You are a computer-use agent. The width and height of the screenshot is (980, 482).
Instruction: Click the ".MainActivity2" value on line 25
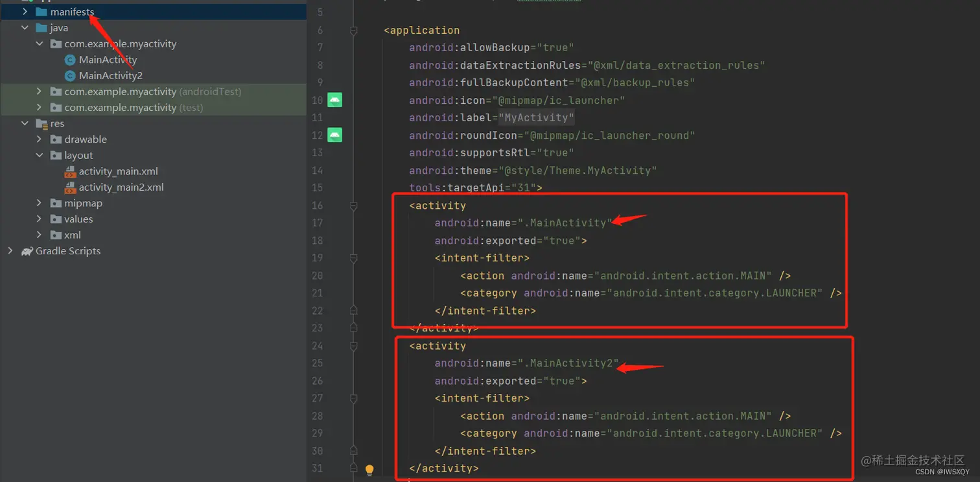coord(568,363)
